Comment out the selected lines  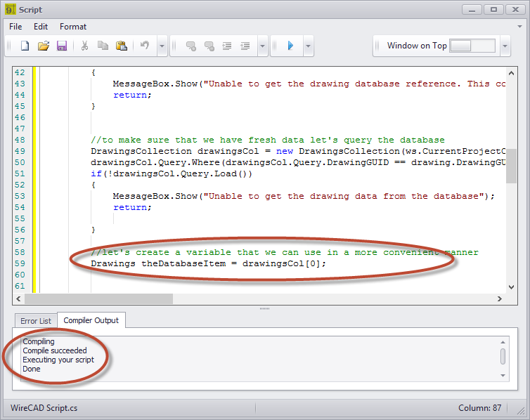click(191, 46)
